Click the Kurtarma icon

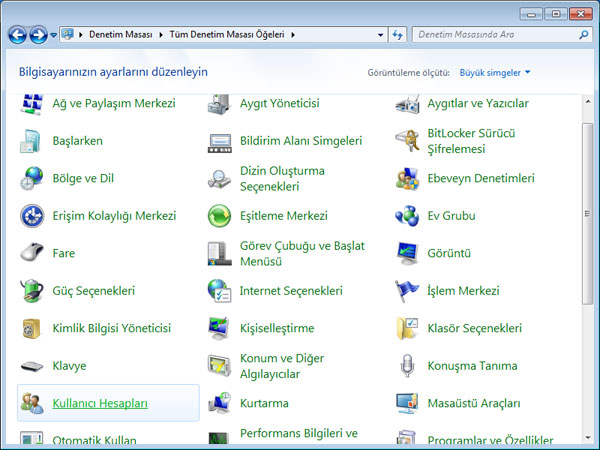[x=219, y=403]
